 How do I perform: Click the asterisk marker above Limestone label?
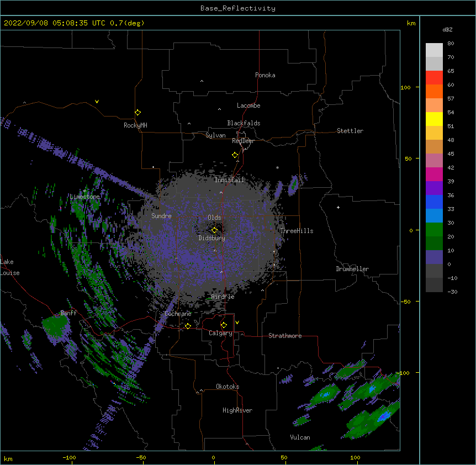click(84, 191)
